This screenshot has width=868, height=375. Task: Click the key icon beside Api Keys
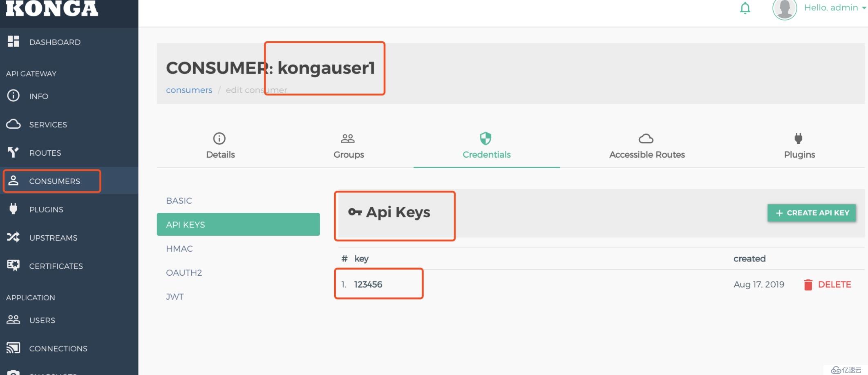(355, 212)
